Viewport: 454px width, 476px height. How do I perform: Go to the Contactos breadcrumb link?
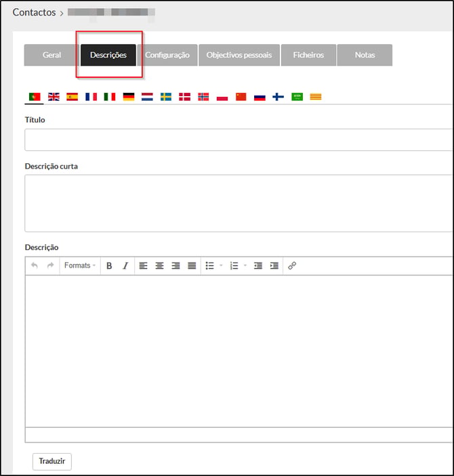(34, 13)
